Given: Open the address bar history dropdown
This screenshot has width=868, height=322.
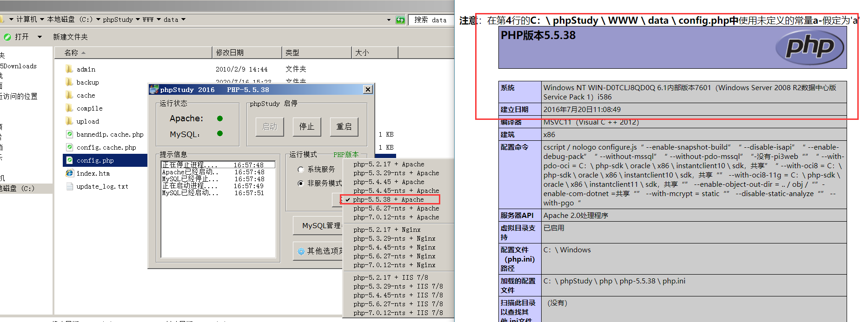Looking at the screenshot, I should pyautogui.click(x=389, y=20).
